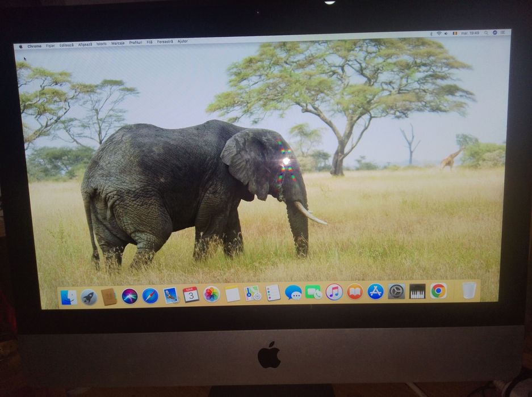Open Finder from the Dock
This screenshot has width=532, height=397.
coord(69,297)
